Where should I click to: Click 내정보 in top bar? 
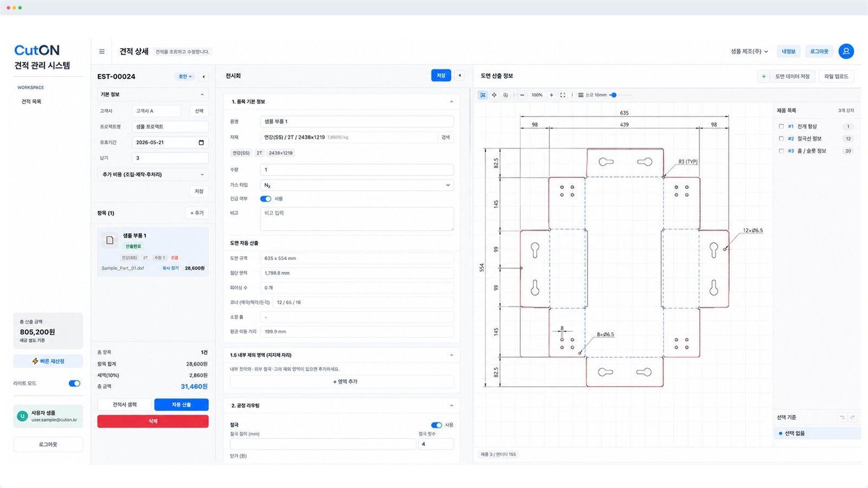coord(788,52)
